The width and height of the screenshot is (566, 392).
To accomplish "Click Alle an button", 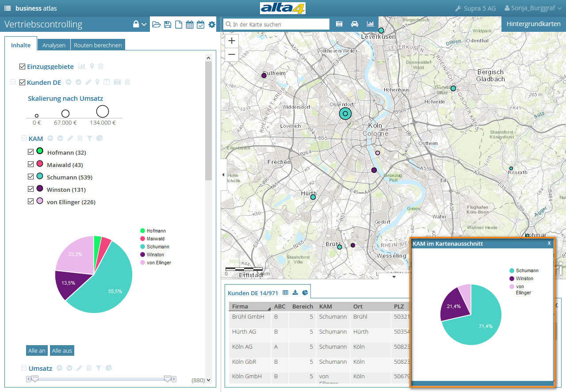I will click(37, 350).
